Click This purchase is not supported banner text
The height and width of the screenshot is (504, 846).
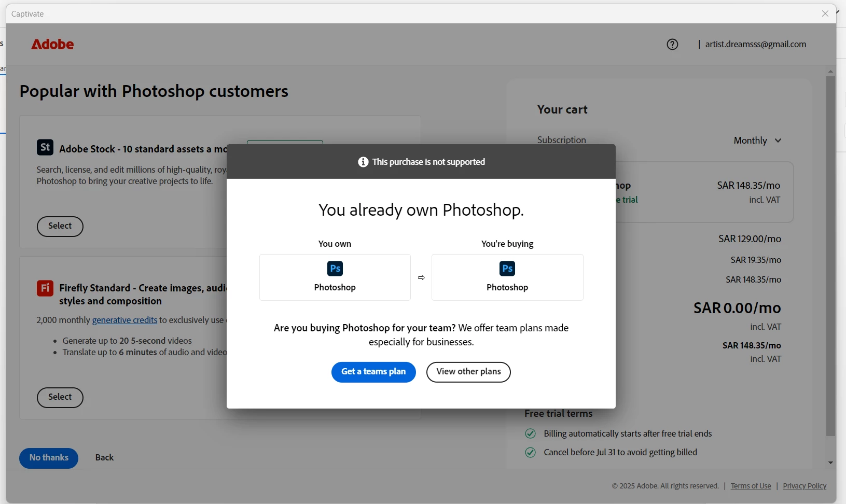click(428, 162)
